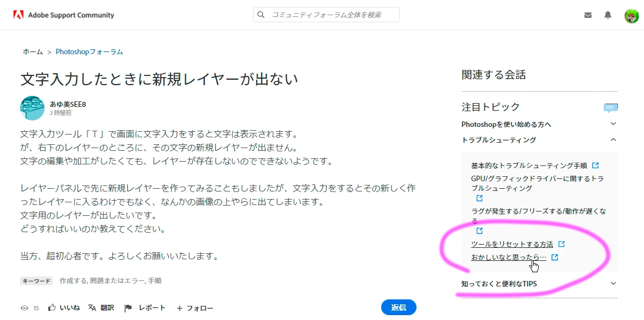Click the 注目トピック chat bubble icon
The width and height of the screenshot is (644, 320).
[x=611, y=108]
